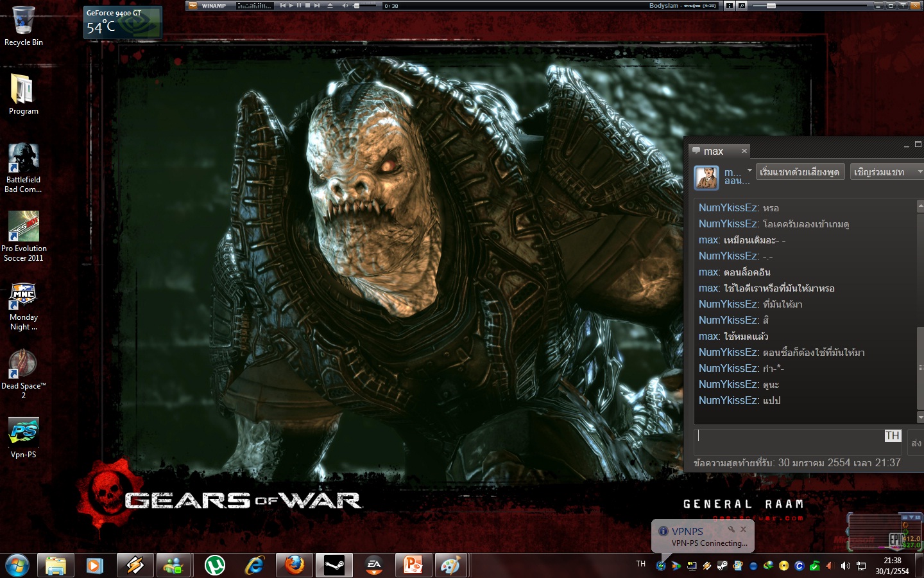Viewport: 924px width, 578px height.
Task: Open the Recycle Bin desktop icon
Action: coord(24,26)
